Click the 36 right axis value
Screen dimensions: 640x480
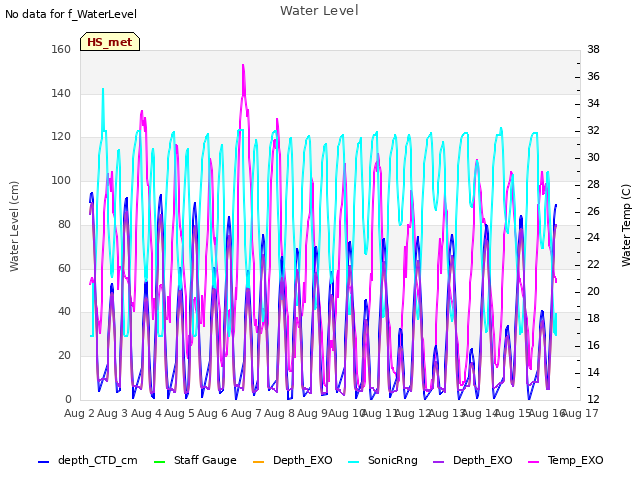coord(593,76)
